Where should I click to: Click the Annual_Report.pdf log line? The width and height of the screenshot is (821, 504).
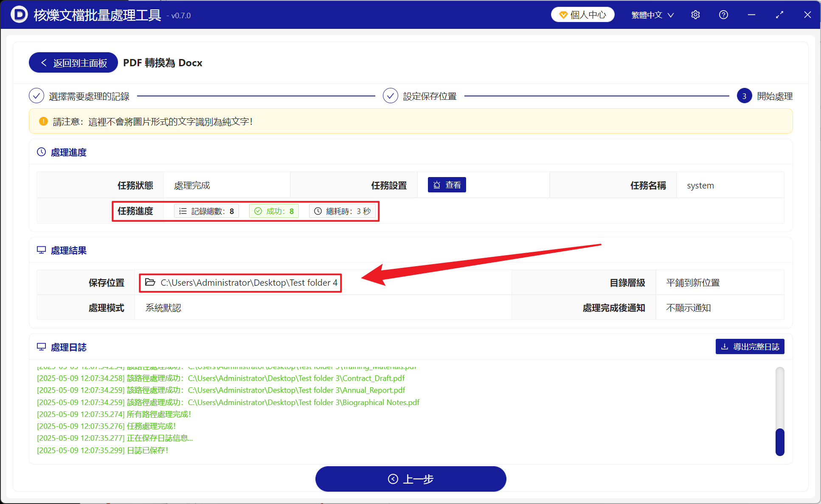221,390
